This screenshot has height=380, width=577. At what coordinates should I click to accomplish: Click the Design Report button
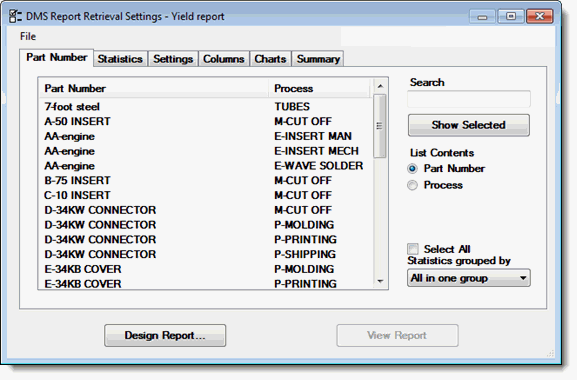coord(165,335)
